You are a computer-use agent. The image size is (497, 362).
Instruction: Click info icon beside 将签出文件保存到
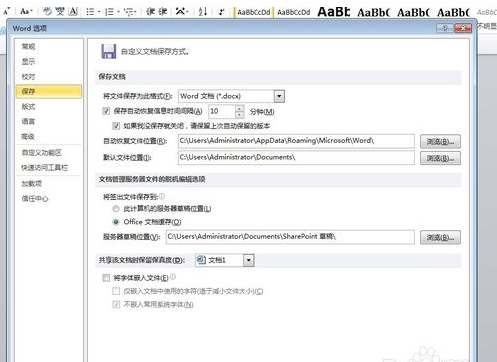click(x=162, y=196)
